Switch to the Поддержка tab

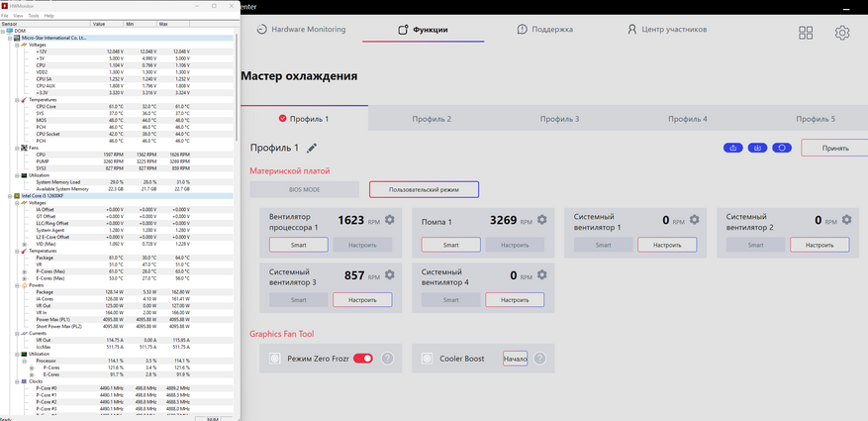click(544, 30)
